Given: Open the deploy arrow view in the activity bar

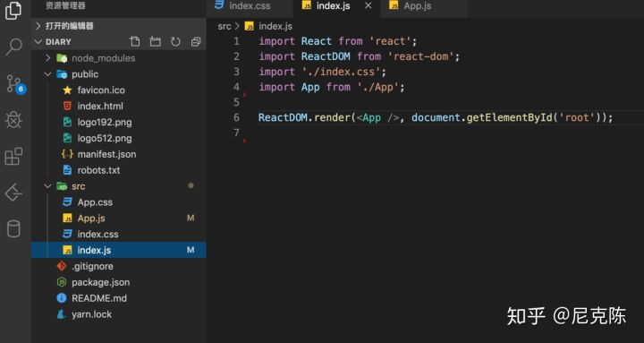Looking at the screenshot, I should [x=13, y=193].
